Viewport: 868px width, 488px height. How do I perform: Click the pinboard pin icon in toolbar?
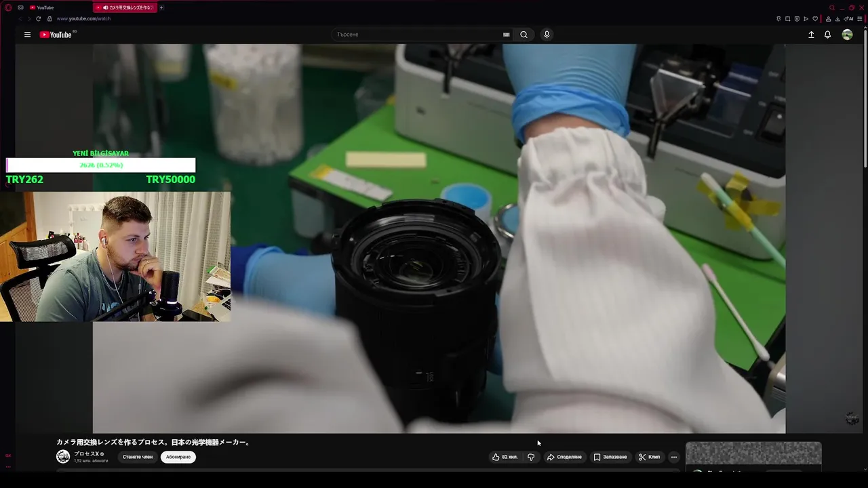coord(778,19)
